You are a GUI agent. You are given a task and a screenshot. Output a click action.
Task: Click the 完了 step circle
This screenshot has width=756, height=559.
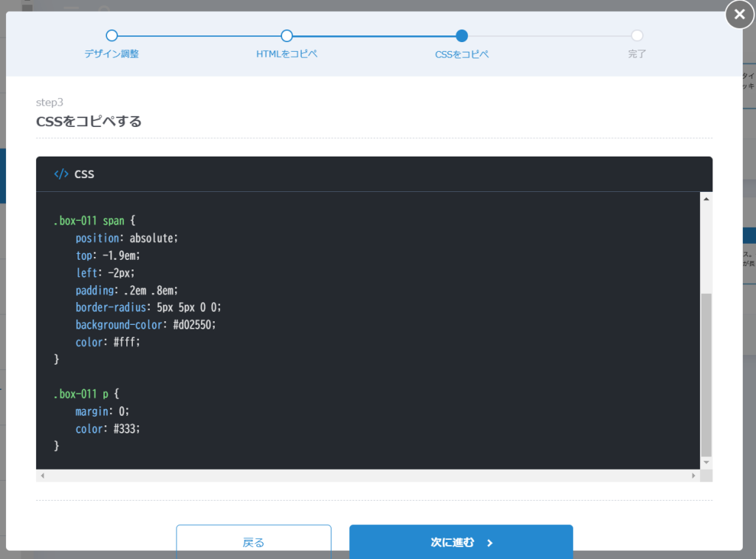(x=637, y=35)
